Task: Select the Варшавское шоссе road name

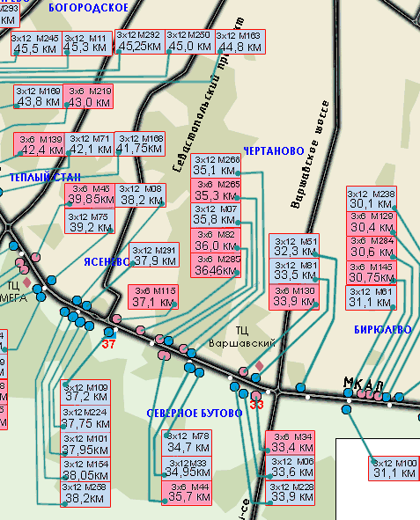Action: [x=310, y=155]
